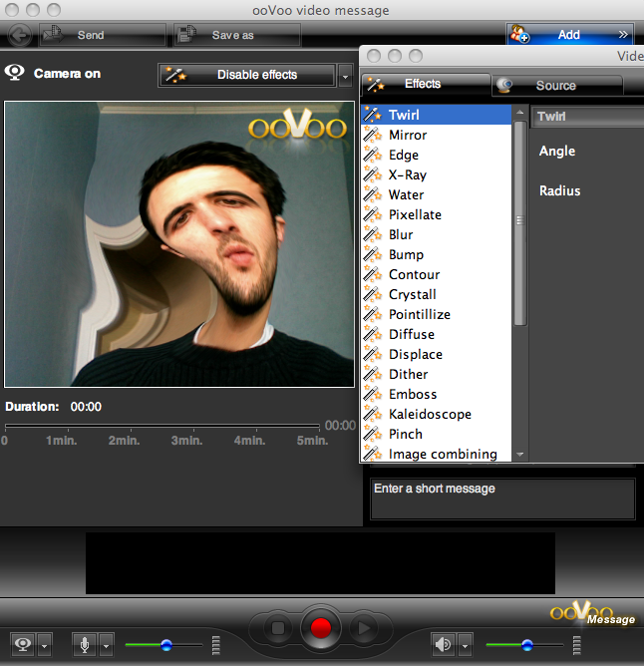The image size is (644, 666).
Task: Click the Enter a short message field
Action: point(503,499)
